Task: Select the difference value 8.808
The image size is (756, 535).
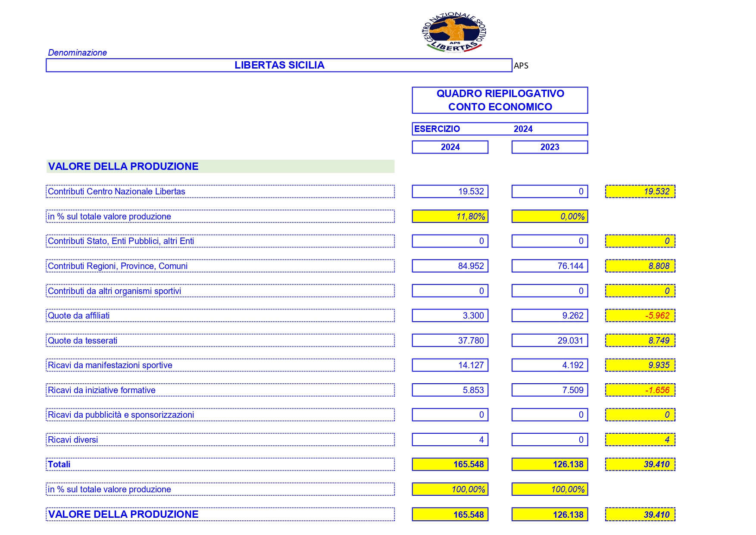Action: (640, 266)
